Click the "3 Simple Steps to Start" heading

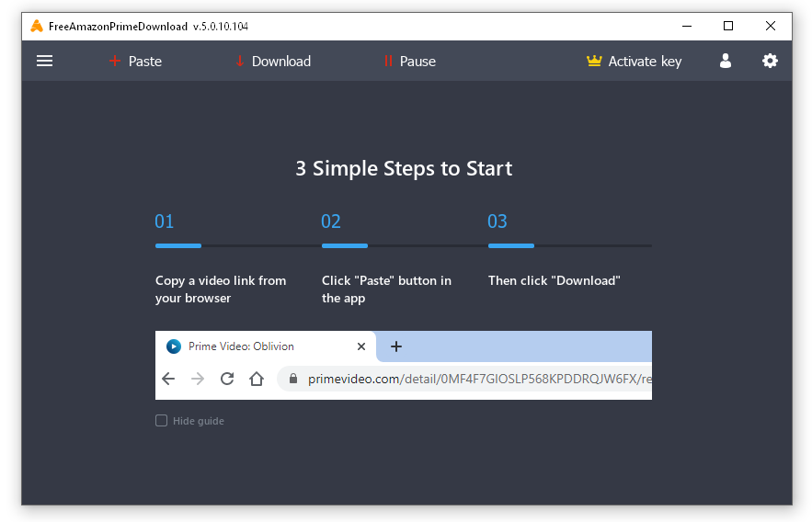[x=404, y=169]
